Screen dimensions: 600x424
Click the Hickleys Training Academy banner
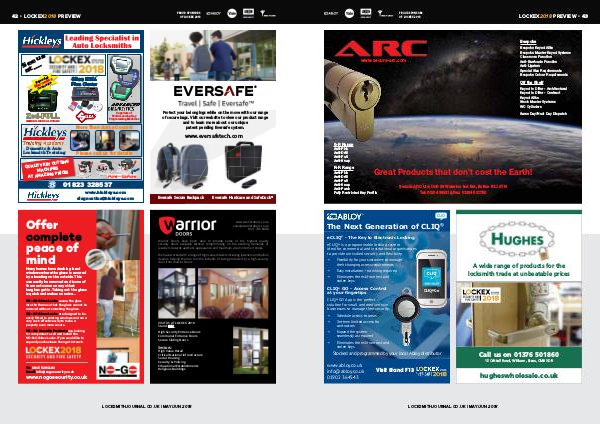point(81,140)
